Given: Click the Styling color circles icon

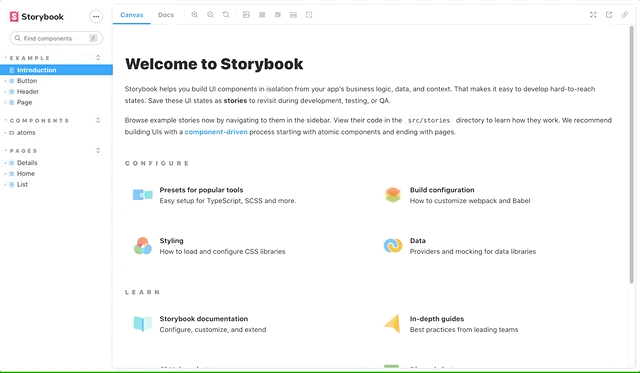Looking at the screenshot, I should 142,246.
